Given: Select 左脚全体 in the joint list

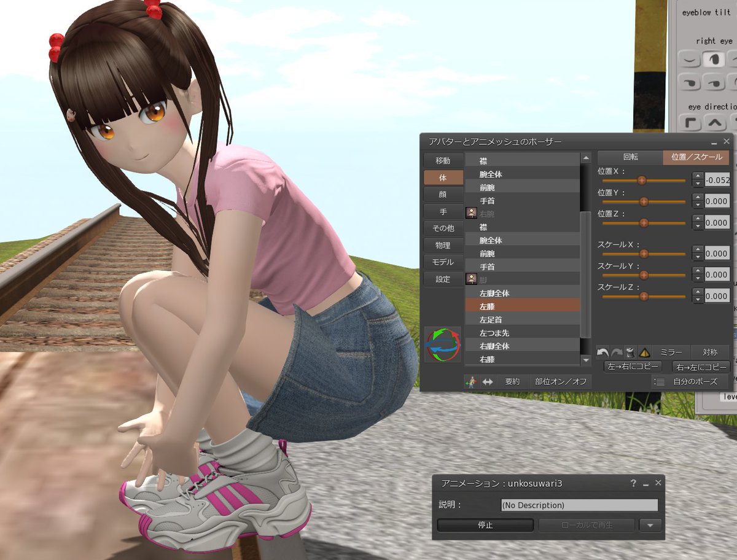Looking at the screenshot, I should pos(523,294).
